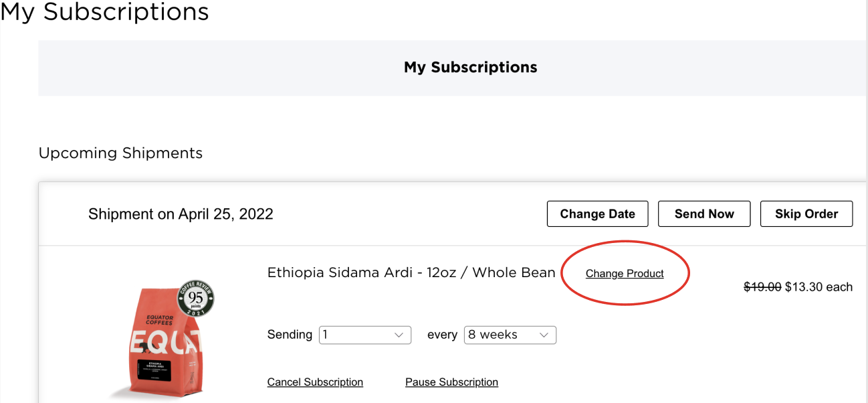Expand the Sending quantity dropdown
Image resolution: width=868 pixels, height=403 pixels.
coord(365,335)
